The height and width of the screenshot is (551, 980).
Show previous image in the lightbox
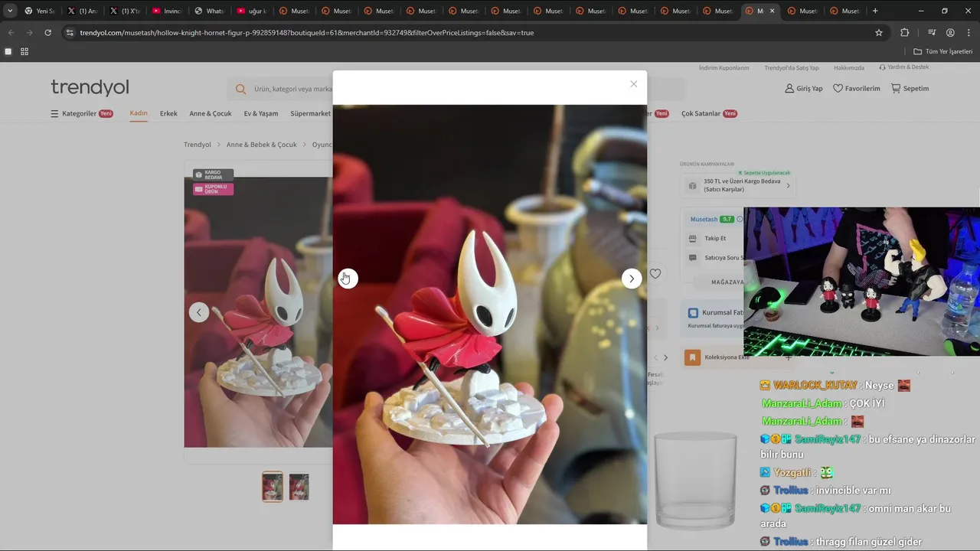[348, 279]
